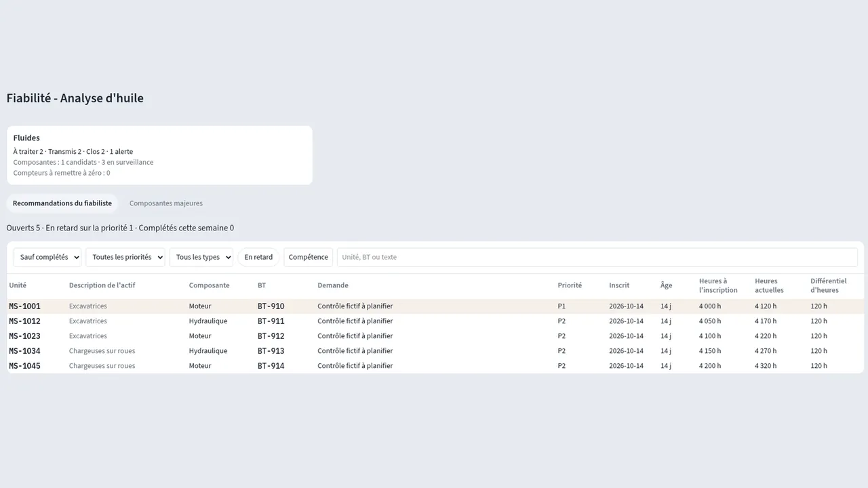
Task: Open the 'Sauf complétés' status dropdown
Action: [x=47, y=257]
